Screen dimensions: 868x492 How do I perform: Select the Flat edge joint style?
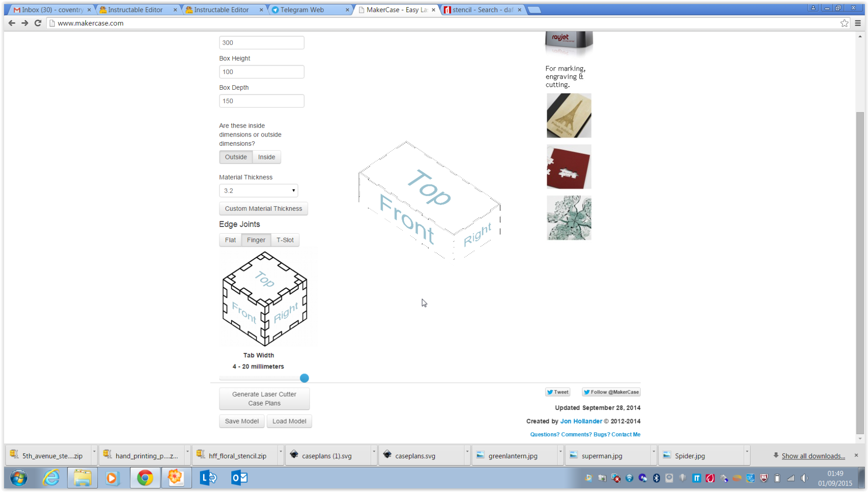tap(230, 240)
